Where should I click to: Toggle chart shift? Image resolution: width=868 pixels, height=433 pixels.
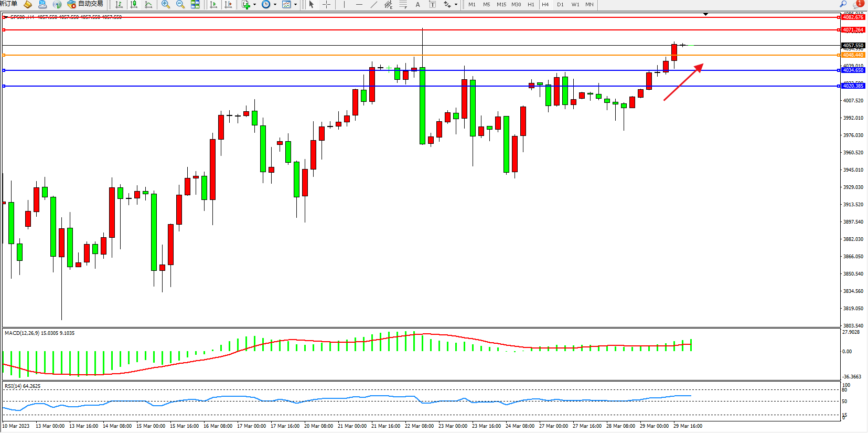(228, 5)
